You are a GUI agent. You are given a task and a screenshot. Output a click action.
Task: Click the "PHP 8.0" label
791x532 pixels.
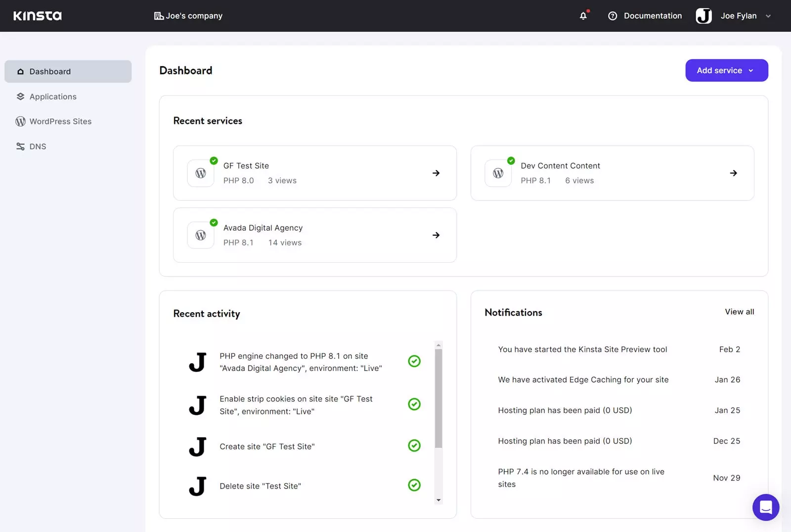pos(238,181)
